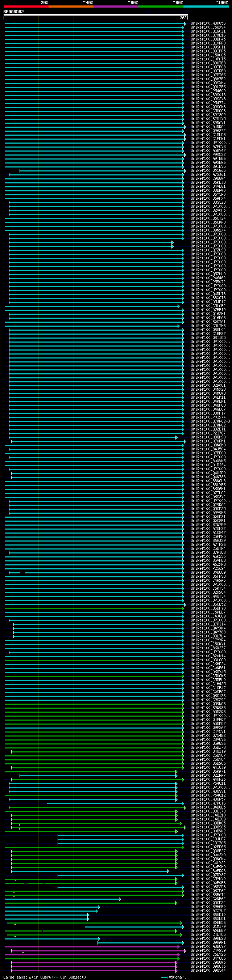Click the =50char. scale legend

click(174, 977)
